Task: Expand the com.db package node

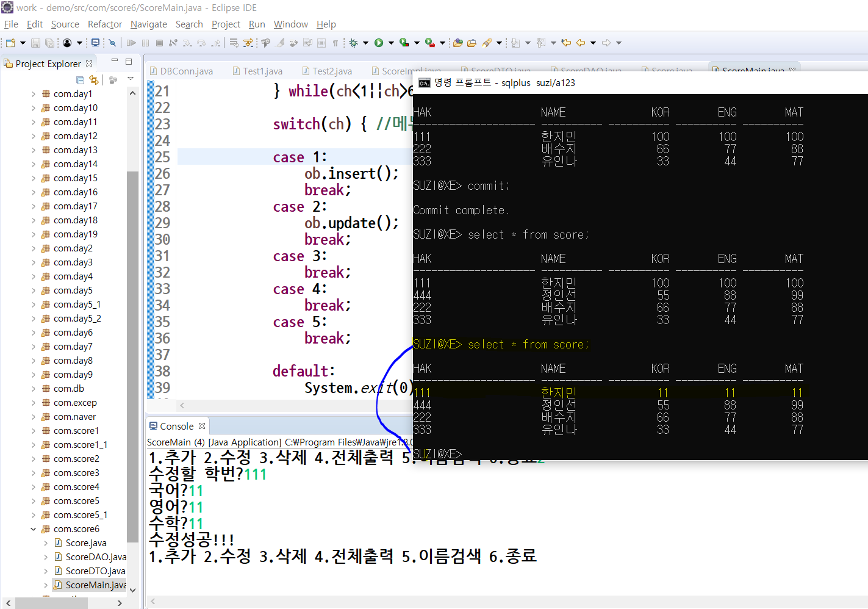Action: [34, 389]
